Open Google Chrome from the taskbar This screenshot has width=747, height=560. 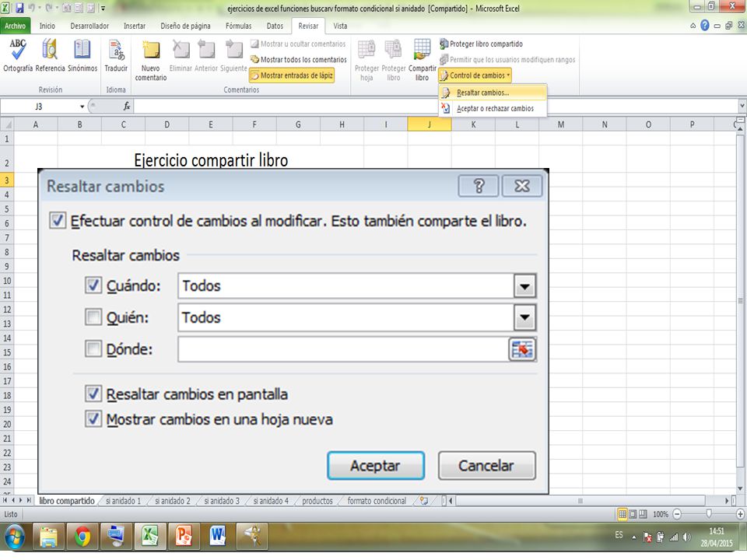[82, 537]
